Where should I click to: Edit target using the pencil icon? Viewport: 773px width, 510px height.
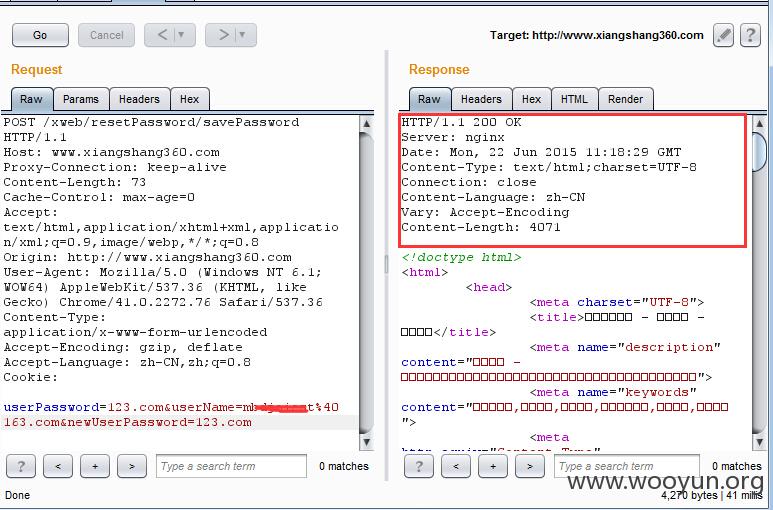[x=723, y=35]
